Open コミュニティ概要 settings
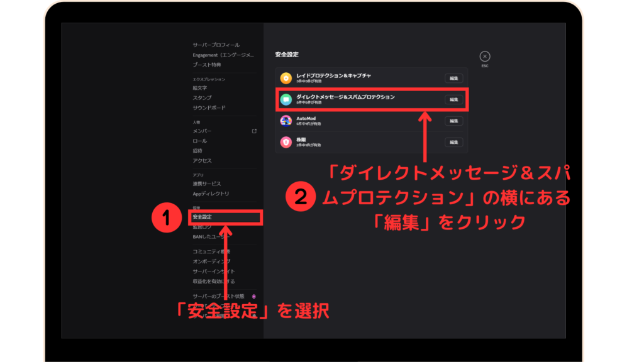This screenshot has height=362, width=644. (x=211, y=251)
